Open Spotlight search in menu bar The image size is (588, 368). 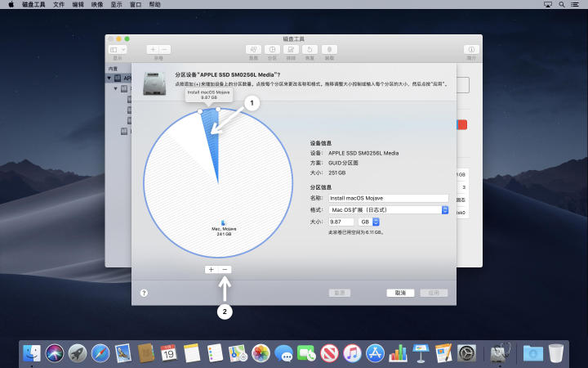pyautogui.click(x=561, y=5)
